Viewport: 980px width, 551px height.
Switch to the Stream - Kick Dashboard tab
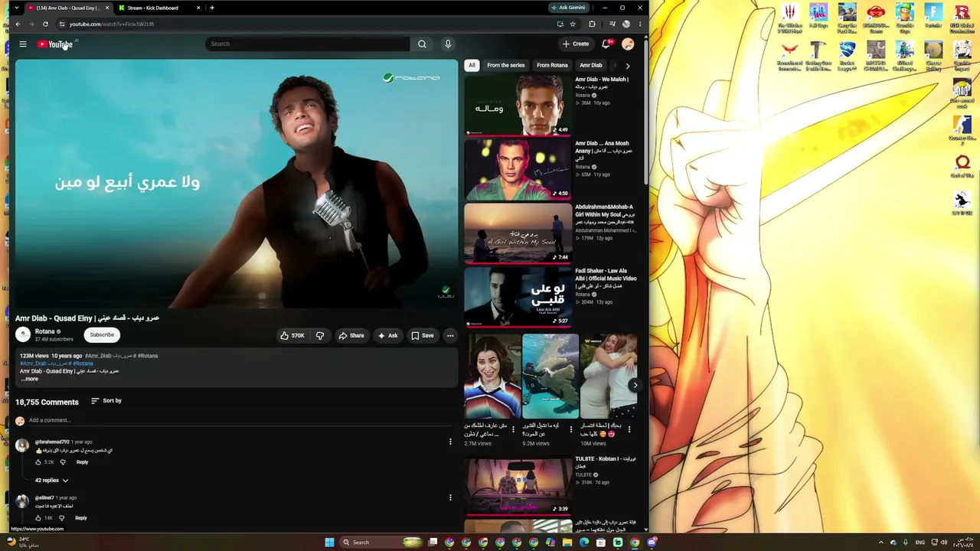[158, 8]
